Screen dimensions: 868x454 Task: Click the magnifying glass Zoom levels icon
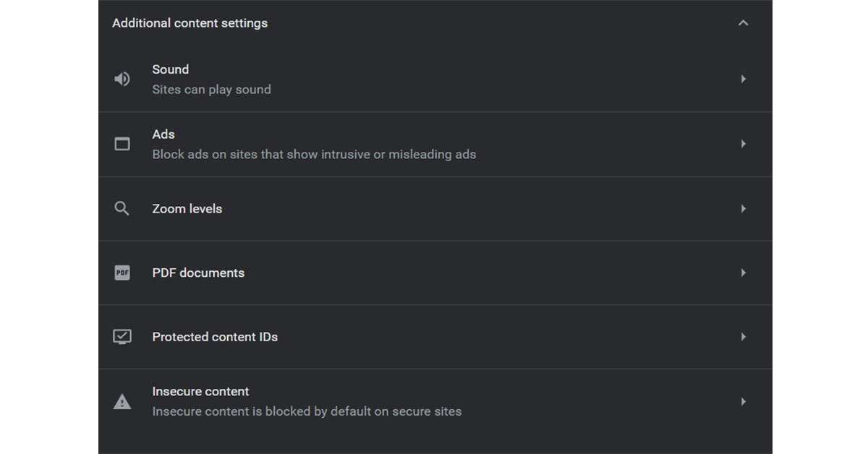[x=122, y=208]
